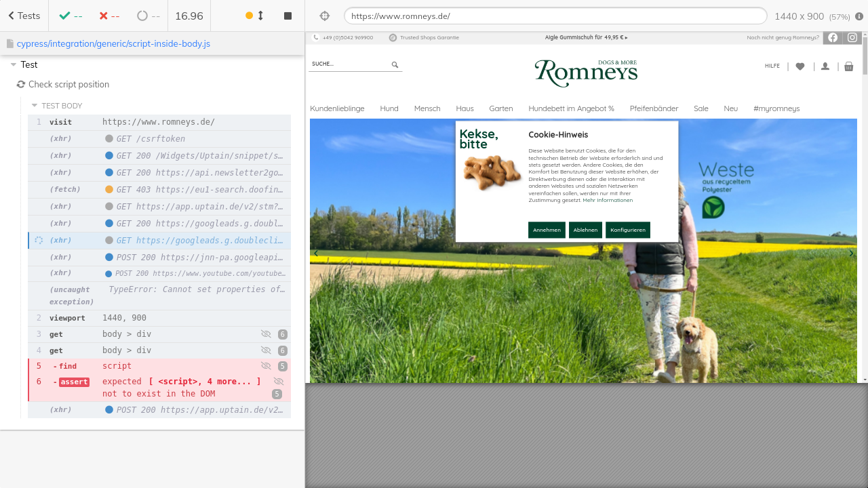Toggle hidden-element eye icon on find script

(266, 366)
